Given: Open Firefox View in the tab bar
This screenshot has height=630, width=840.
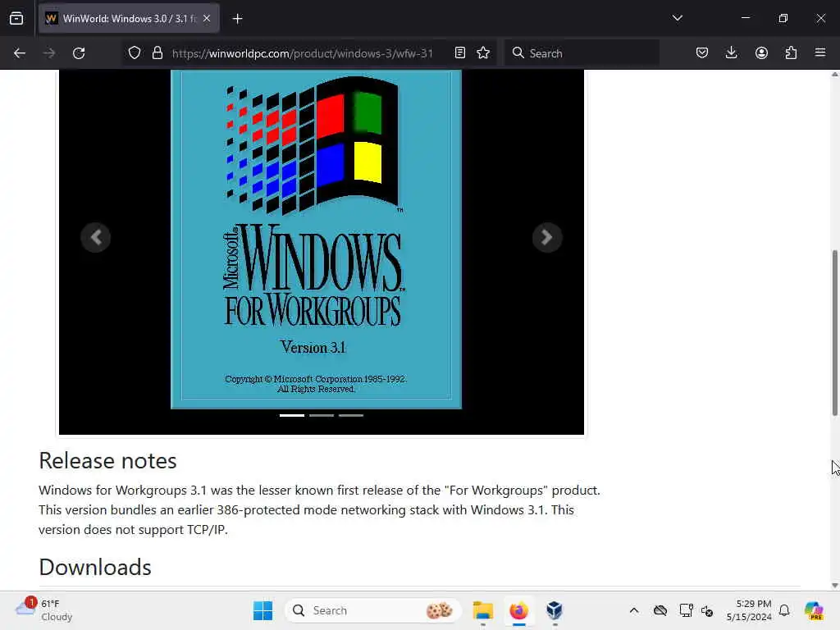Looking at the screenshot, I should (x=16, y=19).
